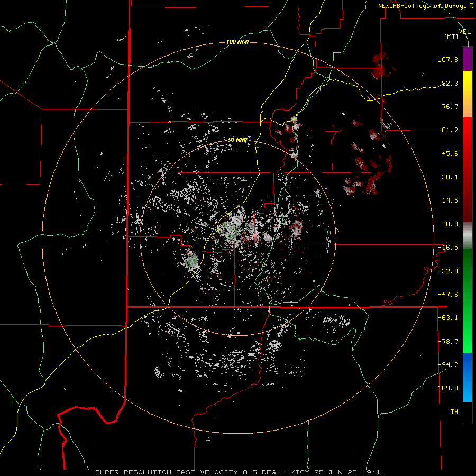The height and width of the screenshot is (476, 476).
Task: Pick the purple segment of velocity scale
Action: pos(467,59)
